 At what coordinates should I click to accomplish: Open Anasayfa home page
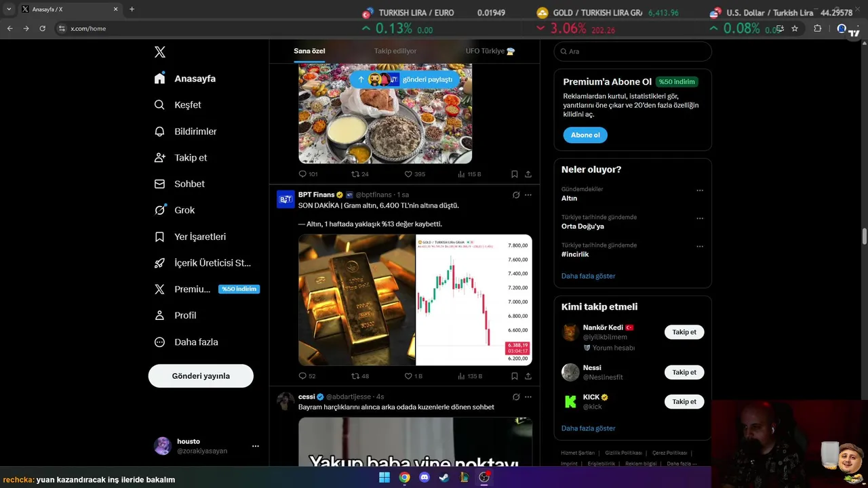(185, 79)
